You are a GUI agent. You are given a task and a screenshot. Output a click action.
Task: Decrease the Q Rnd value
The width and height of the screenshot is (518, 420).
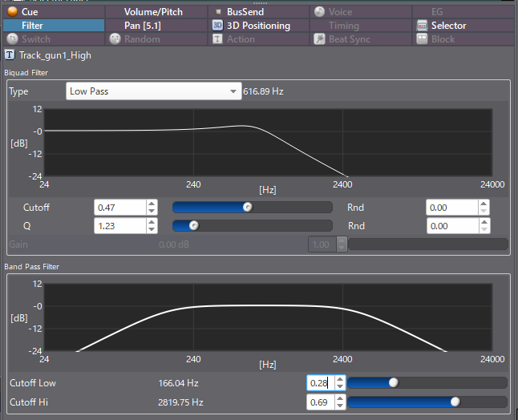pos(484,230)
